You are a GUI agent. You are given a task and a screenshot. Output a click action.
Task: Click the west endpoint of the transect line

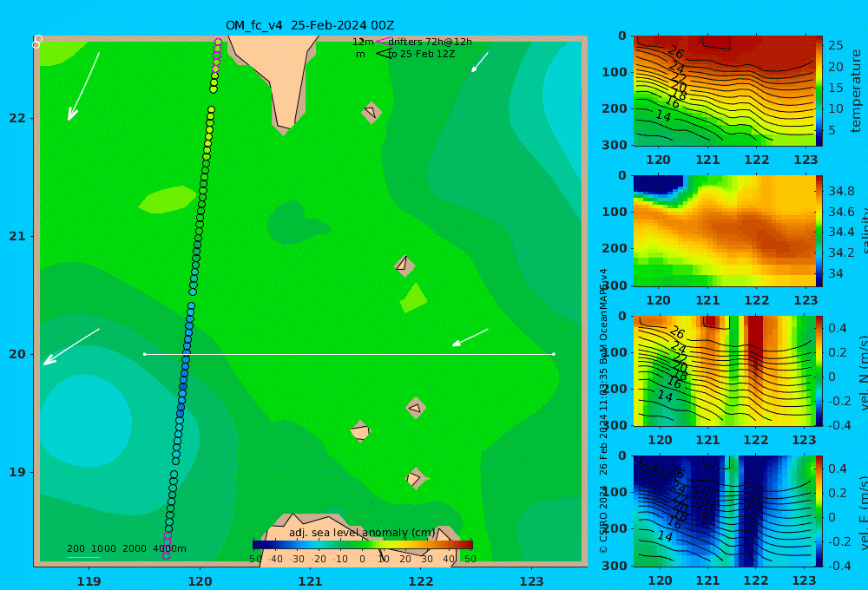144,354
